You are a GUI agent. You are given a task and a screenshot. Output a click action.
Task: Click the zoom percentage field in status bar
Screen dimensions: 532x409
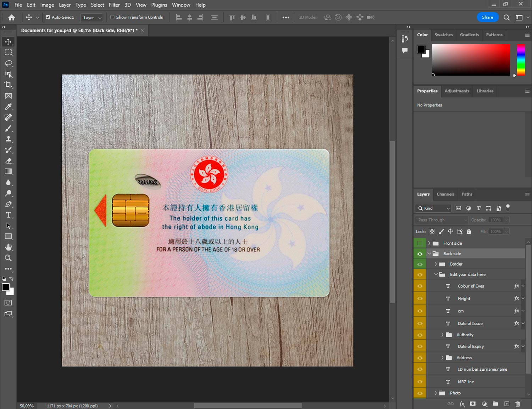[x=27, y=406]
